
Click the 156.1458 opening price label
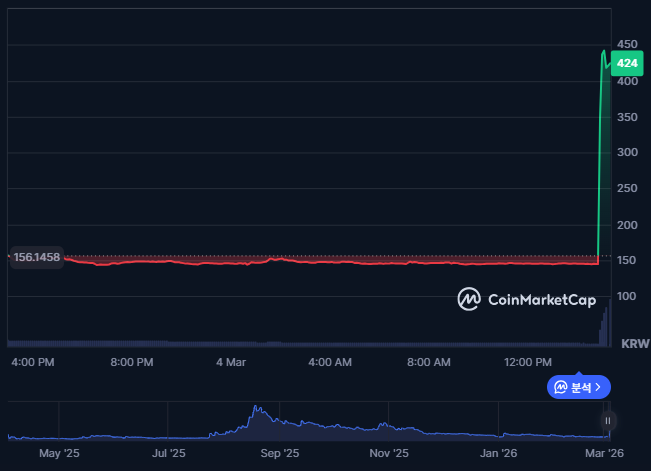[x=37, y=258]
